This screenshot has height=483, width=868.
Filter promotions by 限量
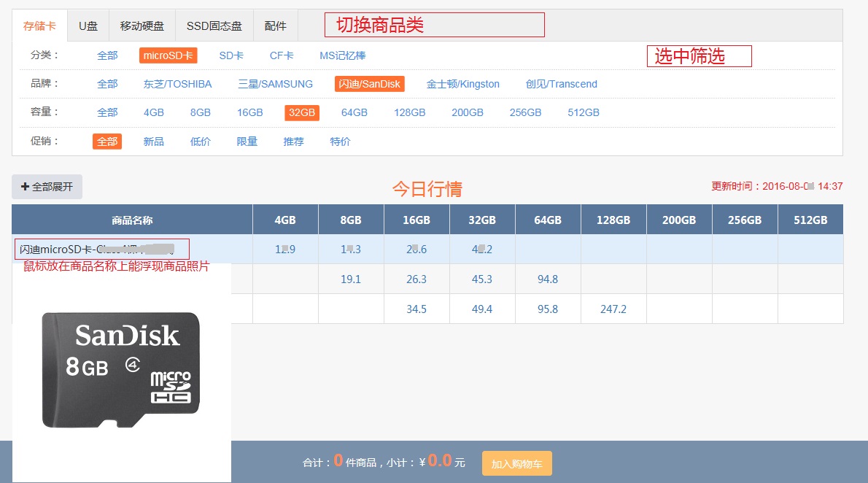247,142
